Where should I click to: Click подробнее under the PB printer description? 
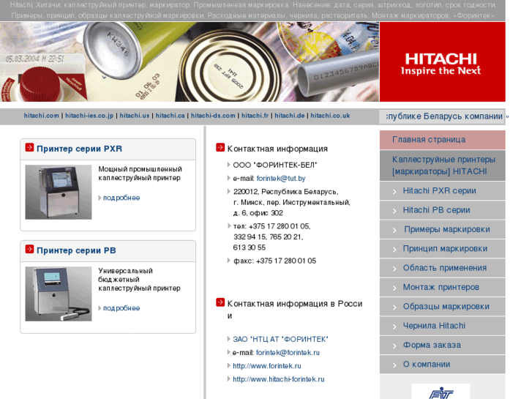click(x=121, y=308)
